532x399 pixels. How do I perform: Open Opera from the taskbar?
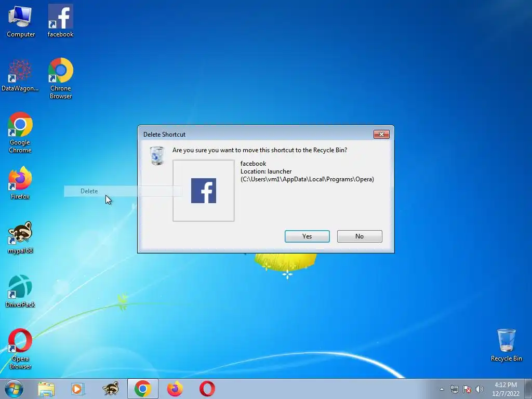[207, 389]
